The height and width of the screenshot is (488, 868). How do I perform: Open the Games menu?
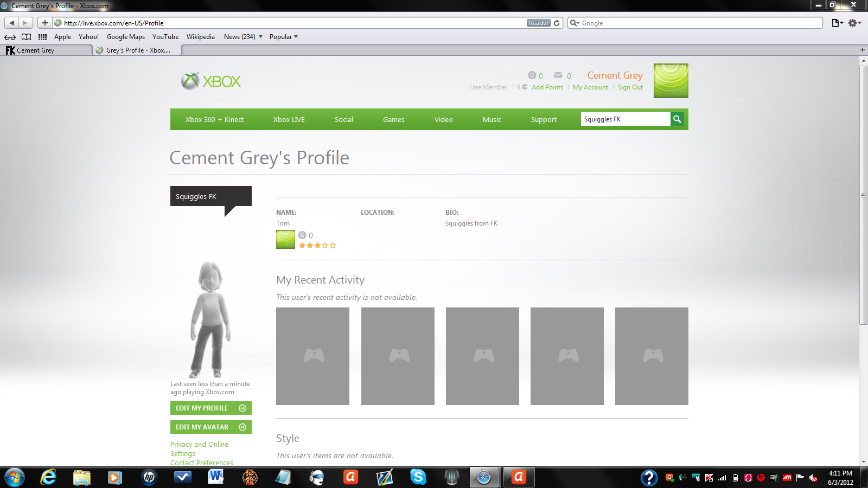click(394, 119)
